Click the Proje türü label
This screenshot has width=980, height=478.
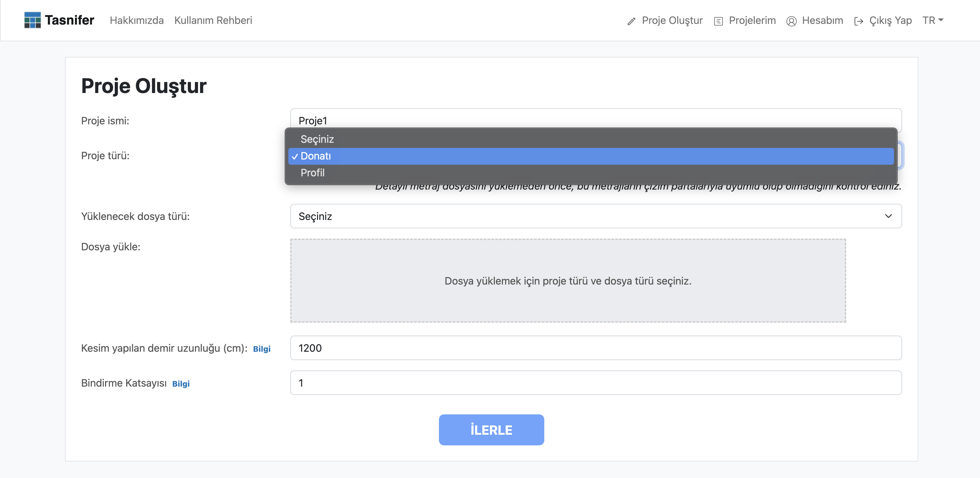point(105,156)
